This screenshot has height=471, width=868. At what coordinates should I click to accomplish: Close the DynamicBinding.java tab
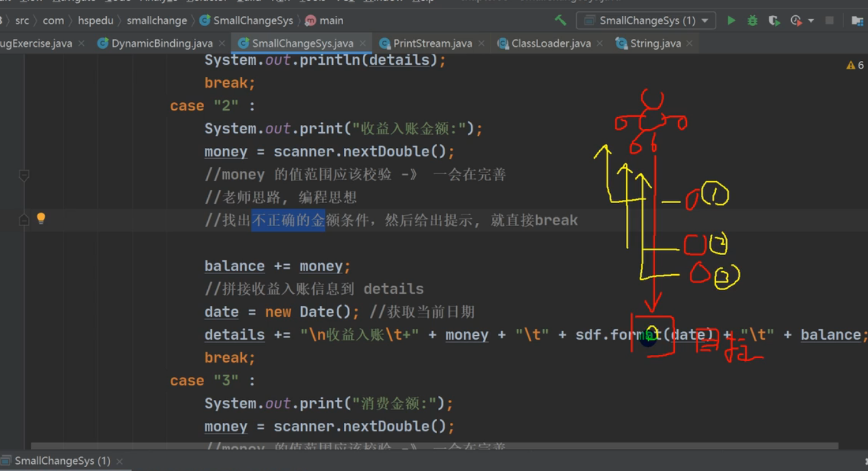pos(222,43)
